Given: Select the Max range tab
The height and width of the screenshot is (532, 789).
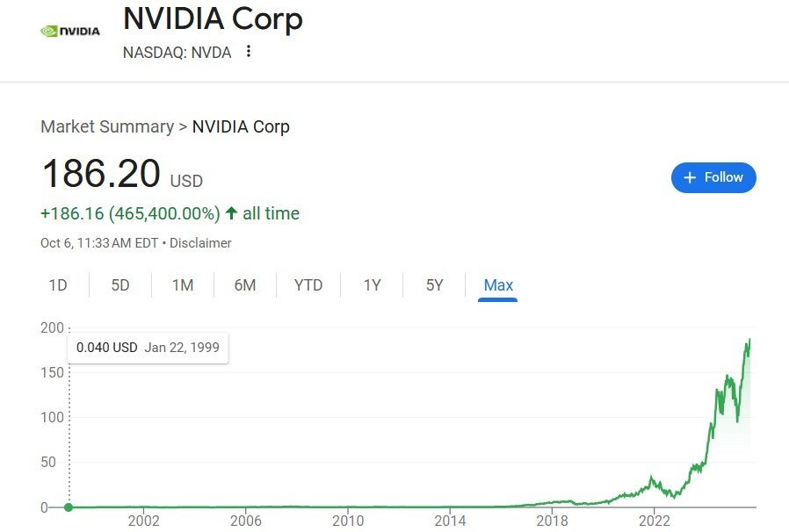Looking at the screenshot, I should [x=498, y=285].
